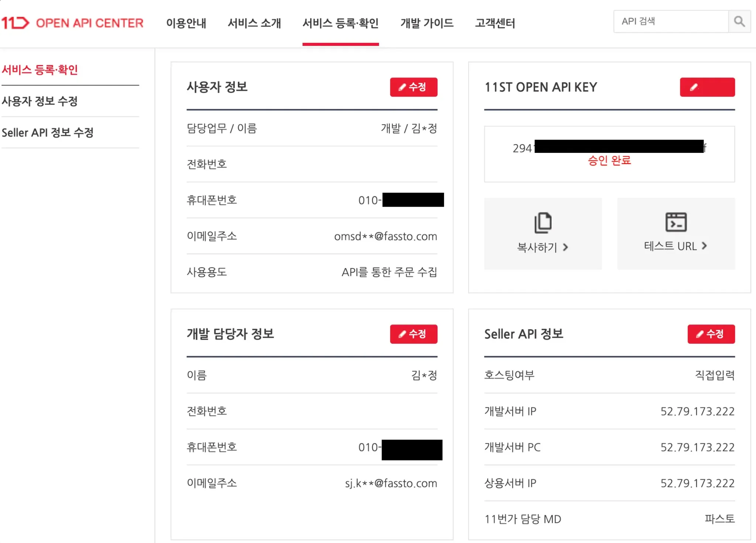756x543 pixels.
Task: Open the 고객센터 menu
Action: pyautogui.click(x=495, y=23)
